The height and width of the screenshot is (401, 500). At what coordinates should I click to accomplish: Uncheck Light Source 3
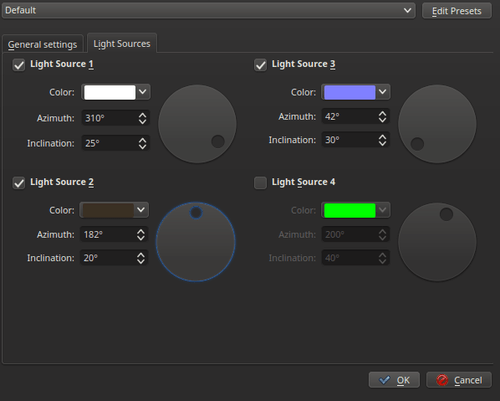pyautogui.click(x=260, y=65)
